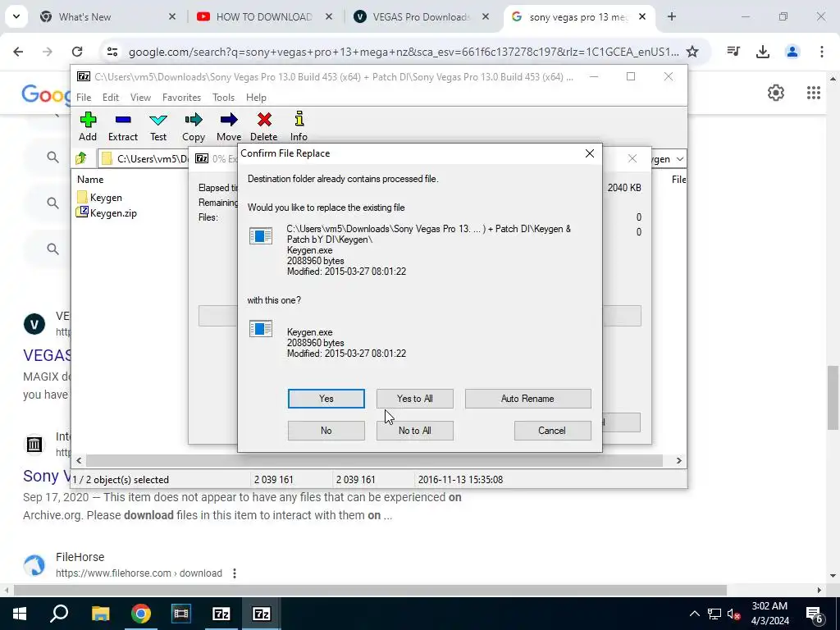Go back in Chrome
Image resolution: width=840 pixels, height=630 pixels.
click(18, 52)
